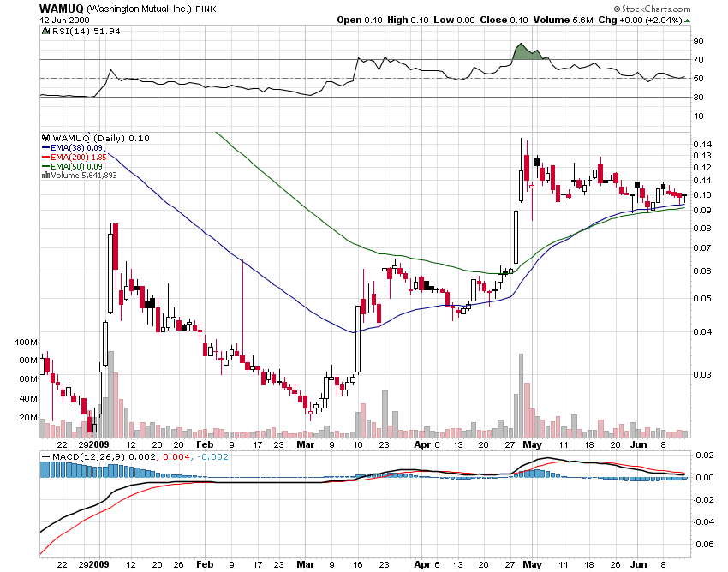Open the StockCharts.com attribution link
This screenshot has width=728, height=572.
click(655, 9)
